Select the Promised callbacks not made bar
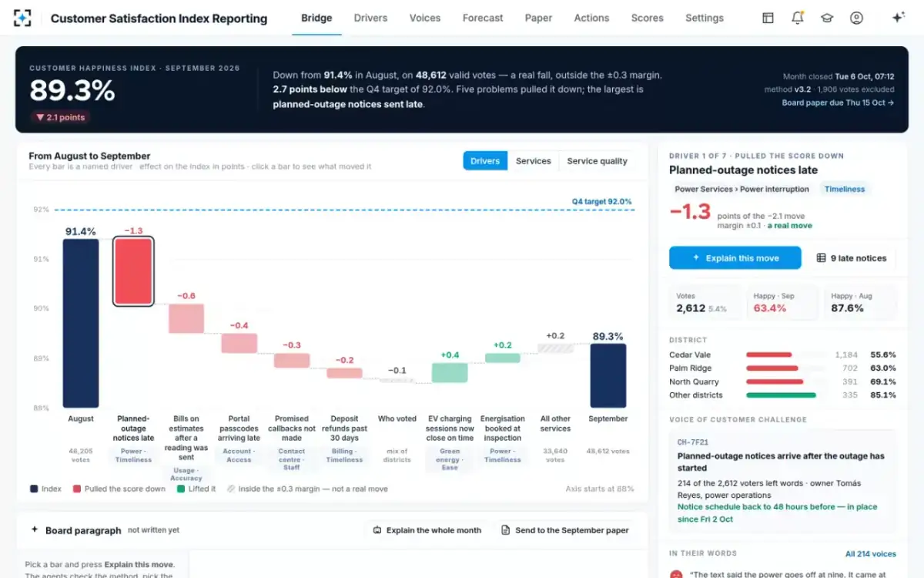The image size is (924, 578). pos(292,361)
